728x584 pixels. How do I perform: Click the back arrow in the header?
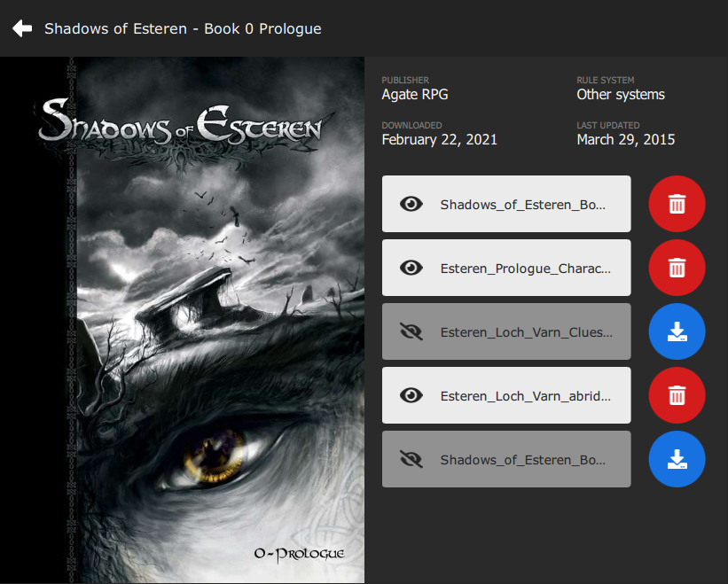click(22, 28)
